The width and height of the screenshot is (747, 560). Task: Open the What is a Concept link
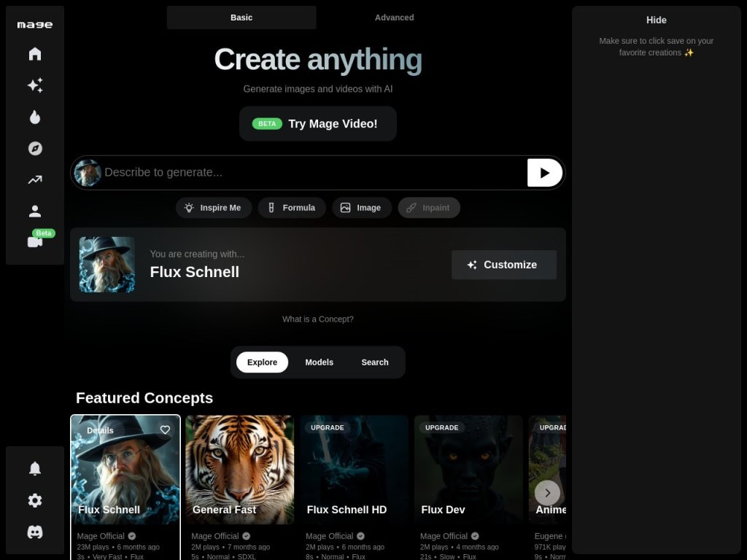pyautogui.click(x=318, y=319)
